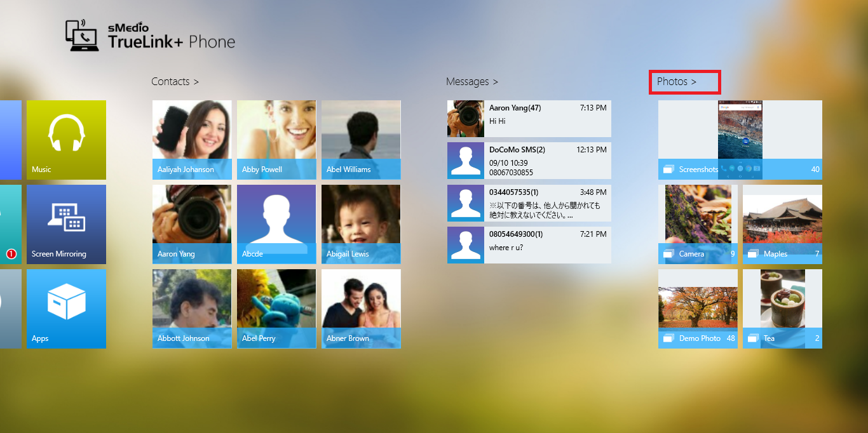This screenshot has height=433, width=868.
Task: Open DoCoMo SMS message avatar icon
Action: click(465, 161)
